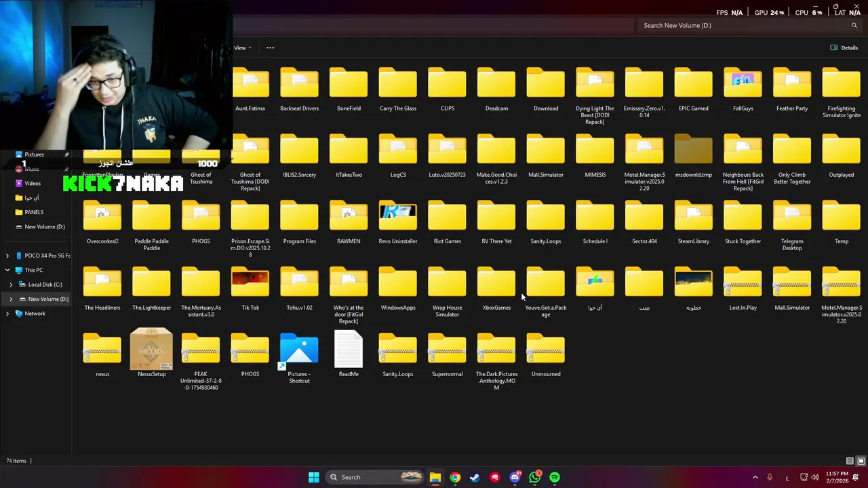The height and width of the screenshot is (488, 868).
Task: Open the Riot Games folder
Action: pyautogui.click(x=448, y=222)
